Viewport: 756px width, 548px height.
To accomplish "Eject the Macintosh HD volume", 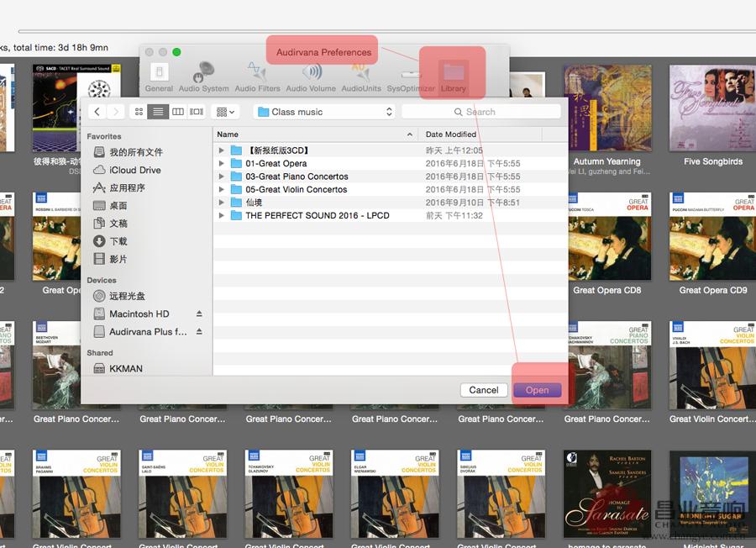I will point(199,314).
